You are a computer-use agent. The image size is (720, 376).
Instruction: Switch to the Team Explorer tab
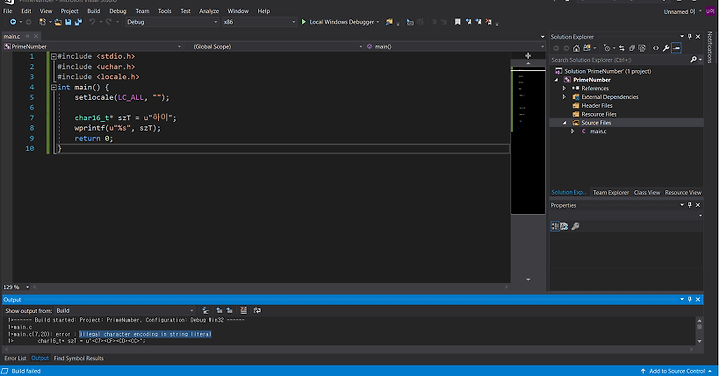[610, 192]
